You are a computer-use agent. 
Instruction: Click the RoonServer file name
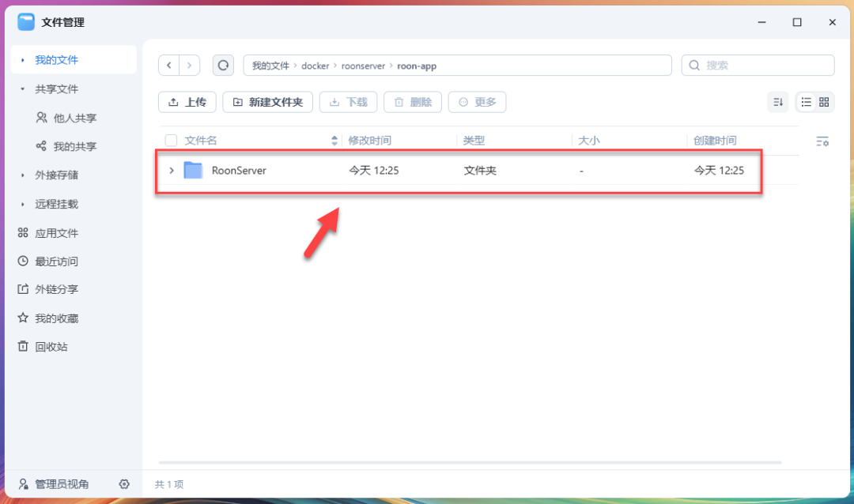[239, 171]
